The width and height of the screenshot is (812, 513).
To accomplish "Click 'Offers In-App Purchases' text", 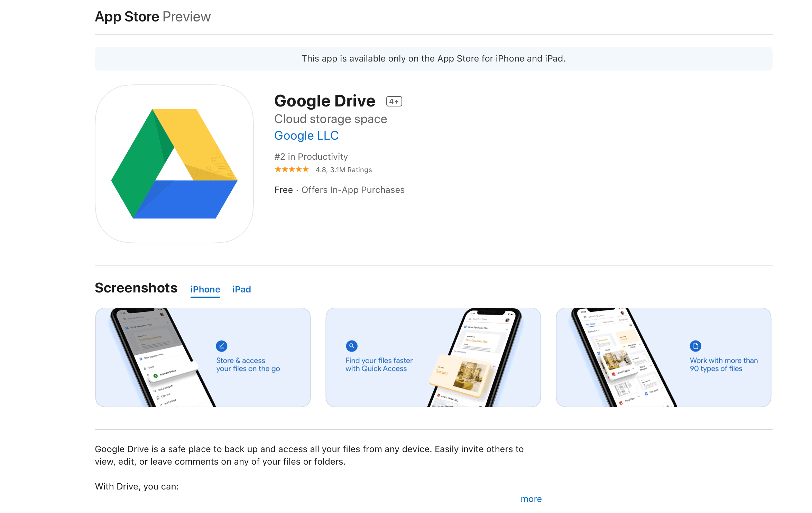I will tap(353, 190).
